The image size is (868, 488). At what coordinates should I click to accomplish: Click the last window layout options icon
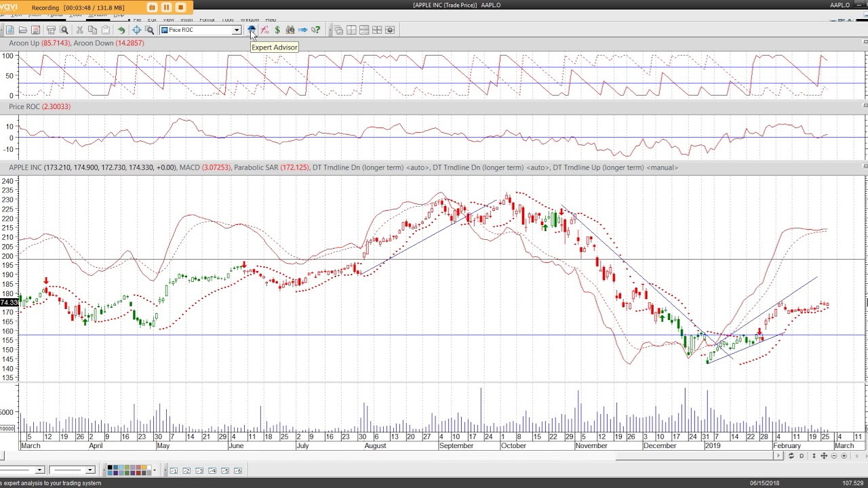click(390, 30)
